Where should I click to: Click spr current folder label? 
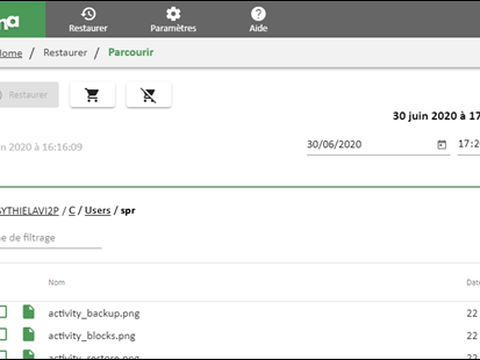128,211
